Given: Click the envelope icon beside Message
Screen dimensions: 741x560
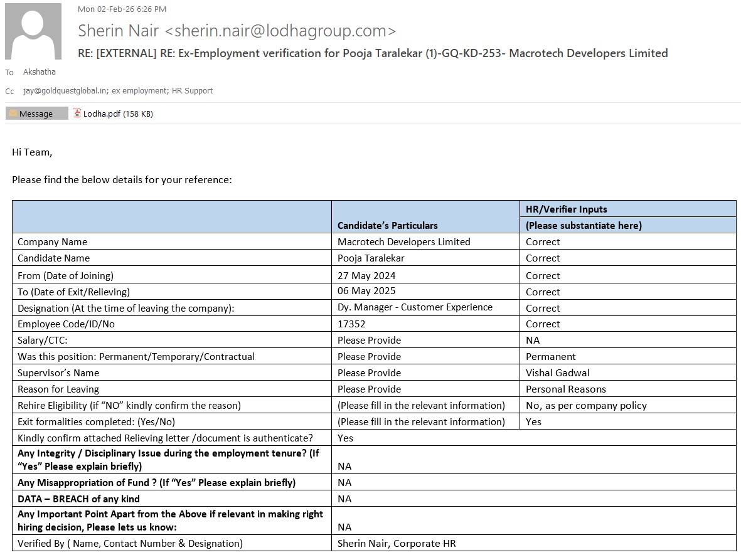Looking at the screenshot, I should pyautogui.click(x=13, y=114).
